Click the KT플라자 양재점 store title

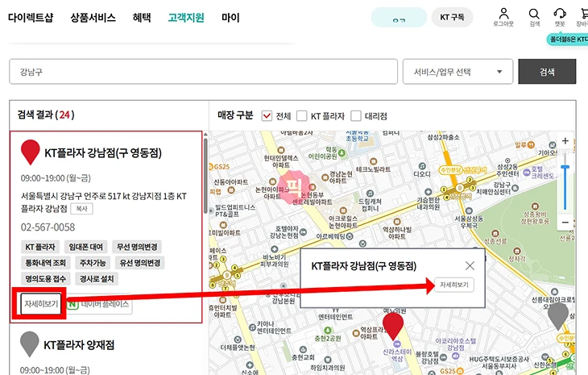(79, 345)
